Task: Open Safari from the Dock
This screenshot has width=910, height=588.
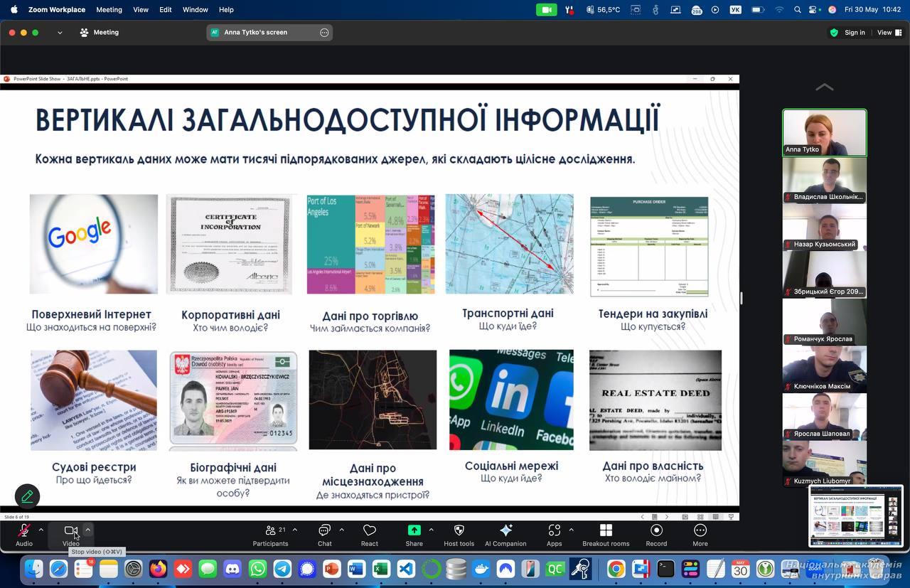Action: [x=58, y=569]
